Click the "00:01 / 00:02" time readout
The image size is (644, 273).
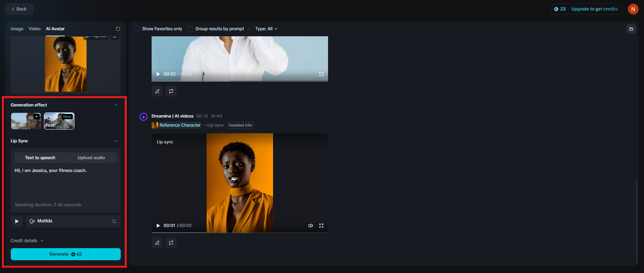177,226
